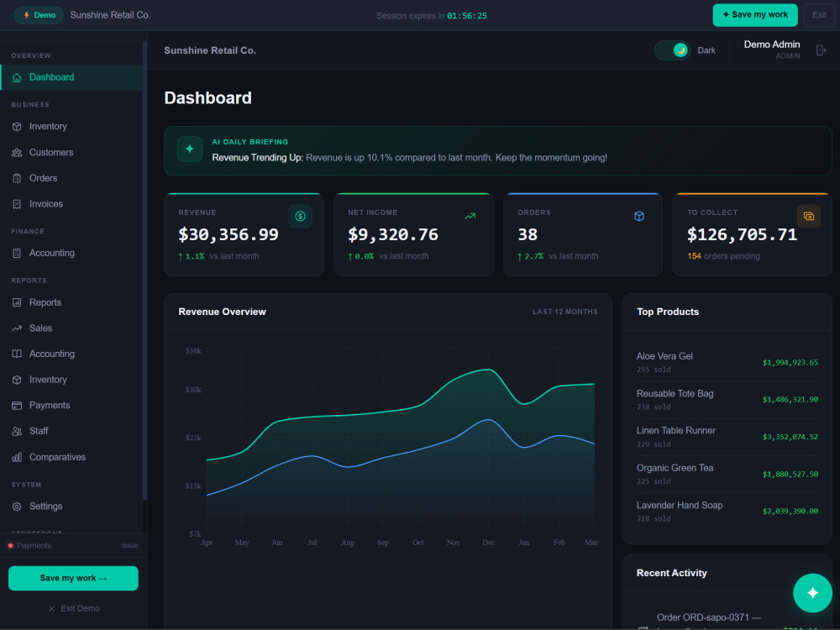Click the Top Products heading
The width and height of the screenshot is (840, 630).
pos(668,312)
